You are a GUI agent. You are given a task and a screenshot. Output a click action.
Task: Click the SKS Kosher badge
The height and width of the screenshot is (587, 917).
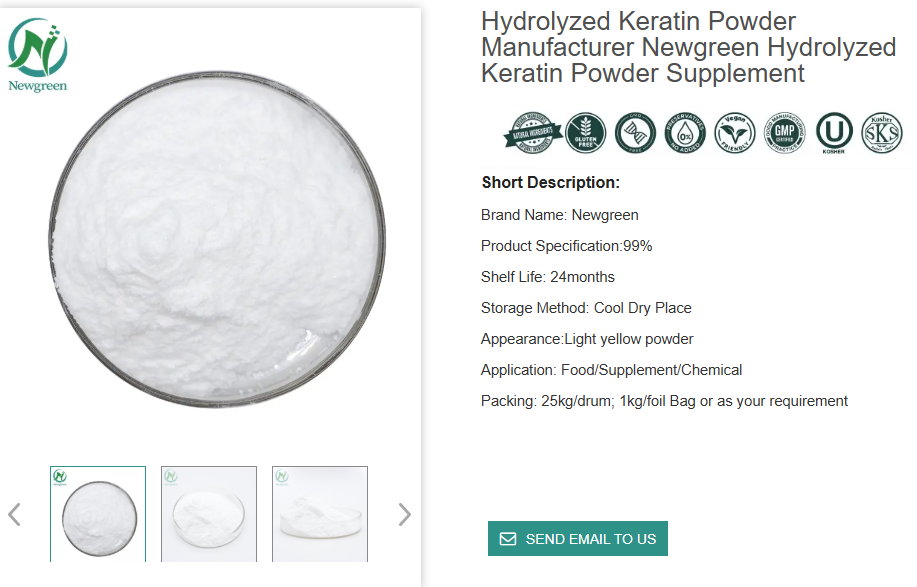click(x=882, y=133)
